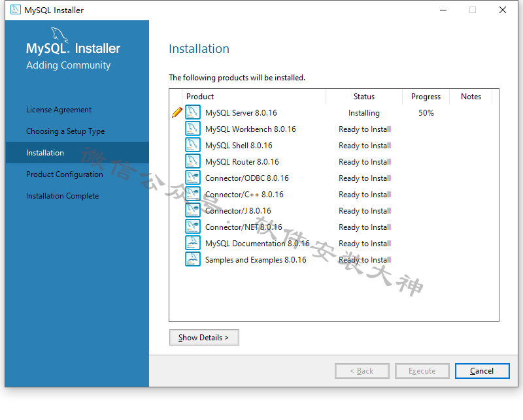Select the MySQL Shell 8.0.16 row text

(x=239, y=145)
